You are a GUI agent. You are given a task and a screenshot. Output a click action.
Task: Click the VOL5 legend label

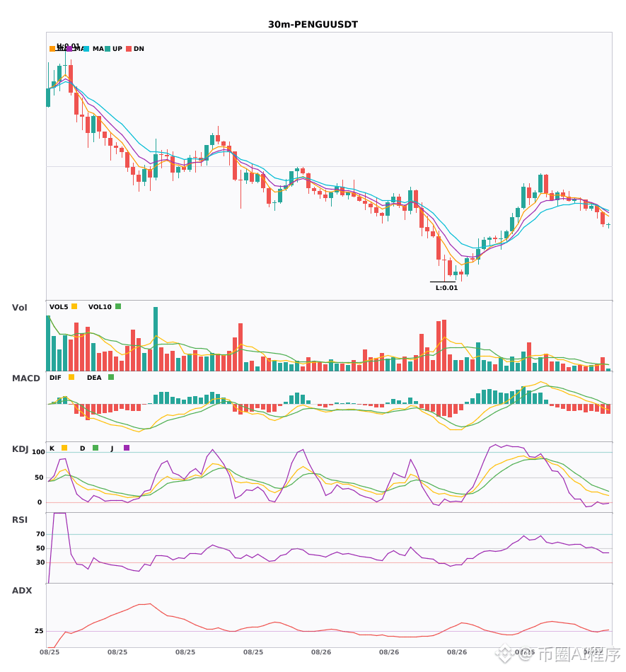[59, 307]
